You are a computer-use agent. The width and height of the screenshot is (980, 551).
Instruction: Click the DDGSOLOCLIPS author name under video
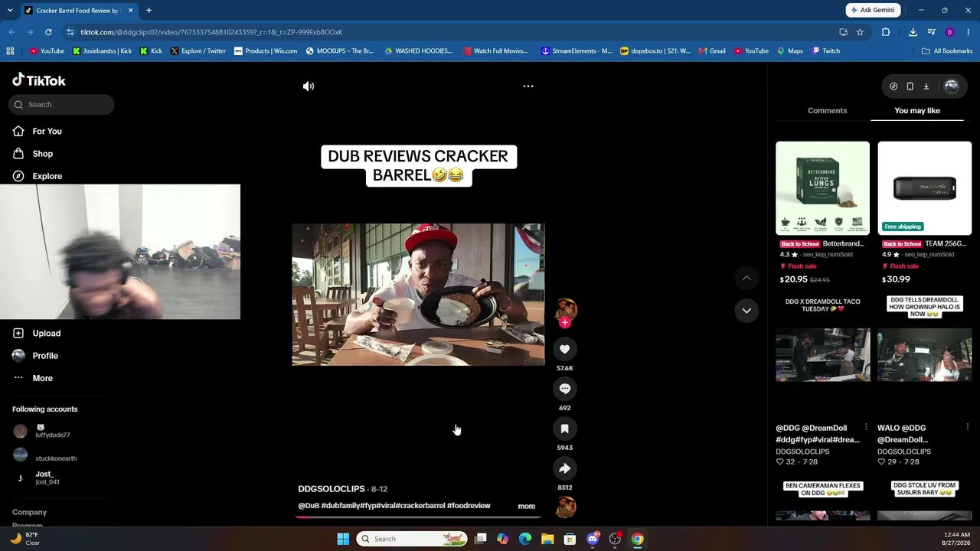click(332, 489)
